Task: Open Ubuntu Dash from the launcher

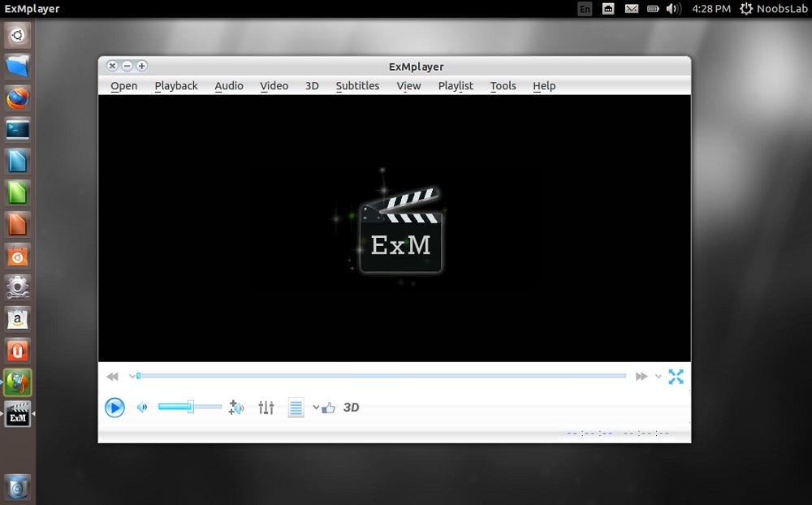Action: [18, 35]
